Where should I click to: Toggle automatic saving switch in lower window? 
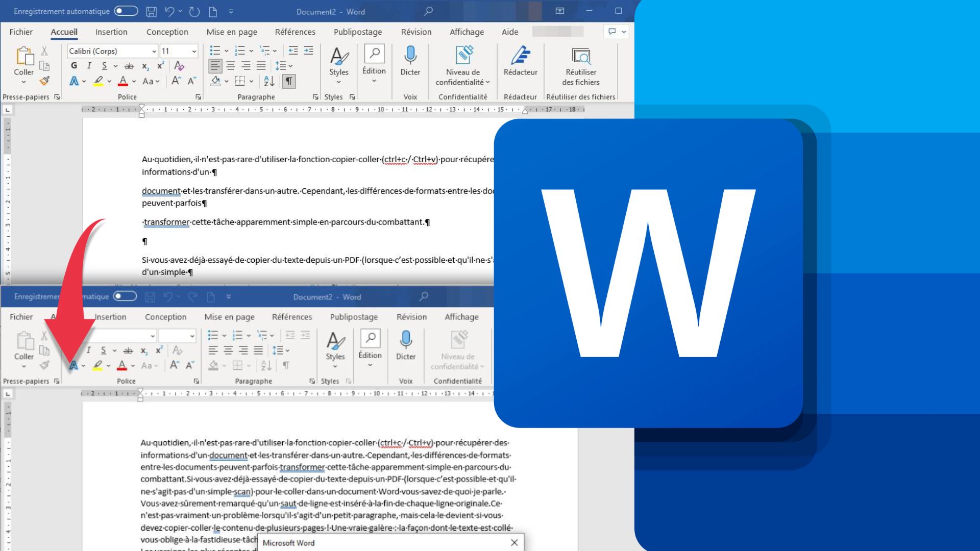tap(125, 296)
